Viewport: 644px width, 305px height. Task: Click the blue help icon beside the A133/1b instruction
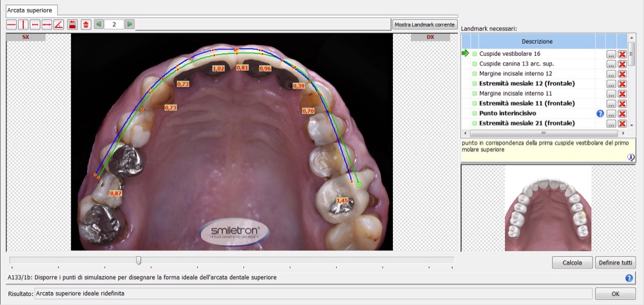tap(629, 278)
